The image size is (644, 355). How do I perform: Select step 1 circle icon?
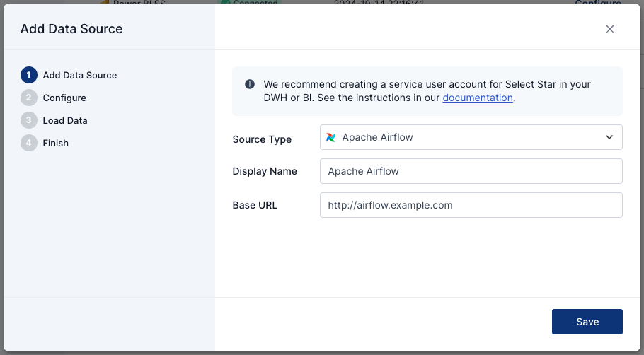point(29,75)
